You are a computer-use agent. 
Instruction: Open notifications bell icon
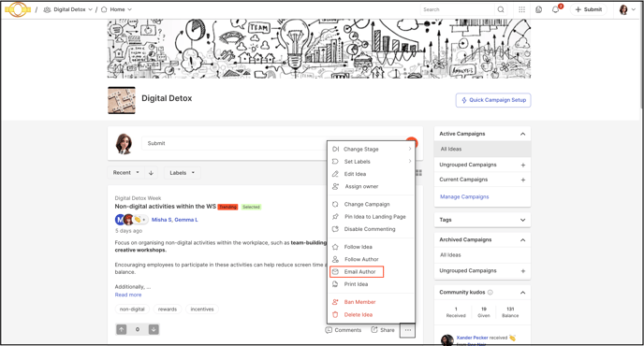coord(556,9)
